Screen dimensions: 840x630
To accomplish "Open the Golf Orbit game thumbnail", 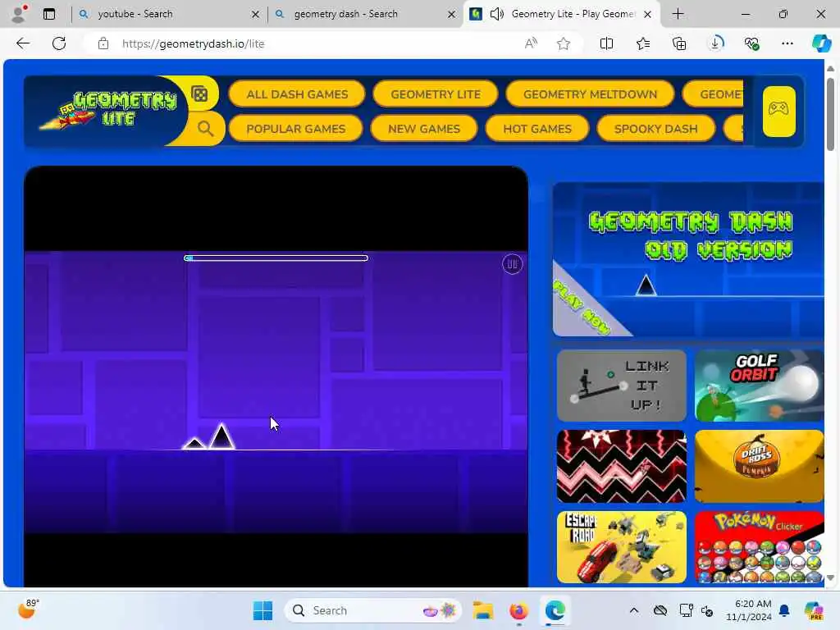I will pos(759,386).
